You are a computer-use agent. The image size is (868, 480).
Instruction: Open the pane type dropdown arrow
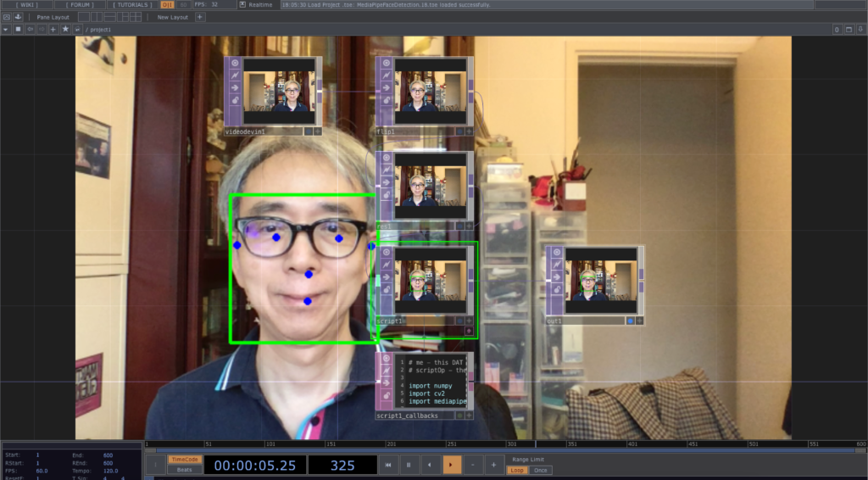pyautogui.click(x=6, y=30)
